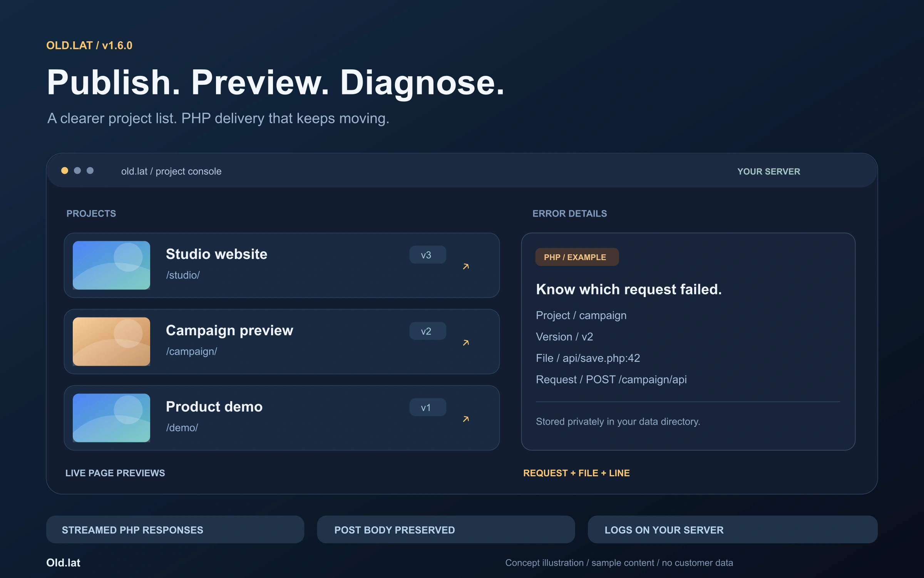Click the ERROR DETAILS heading
Viewport: 924px width, 578px height.
(569, 213)
